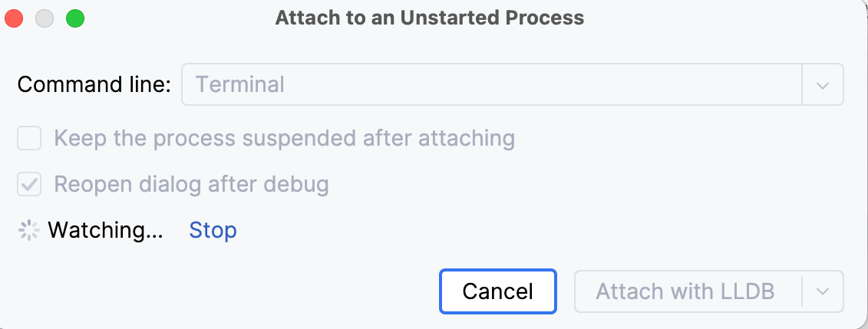Enable Keep the process suspended checkbox

[29, 139]
